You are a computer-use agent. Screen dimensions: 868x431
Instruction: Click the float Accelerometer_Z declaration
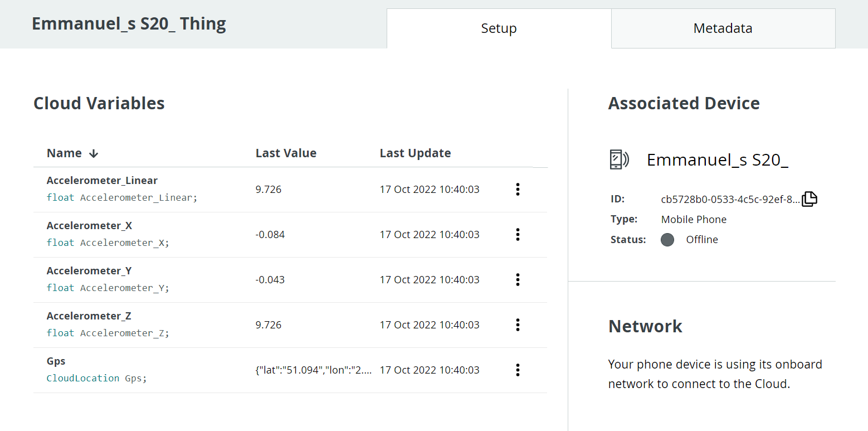[108, 333]
